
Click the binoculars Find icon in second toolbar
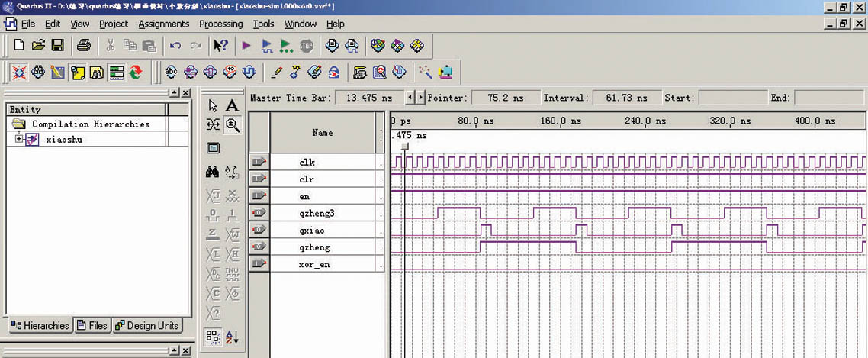(38, 72)
